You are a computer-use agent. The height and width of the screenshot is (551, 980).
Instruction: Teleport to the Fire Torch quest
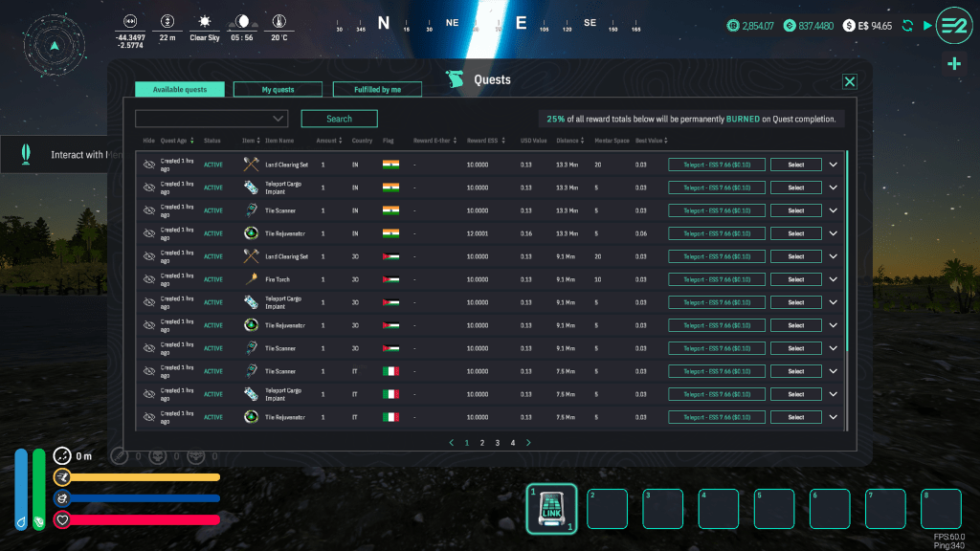point(717,279)
